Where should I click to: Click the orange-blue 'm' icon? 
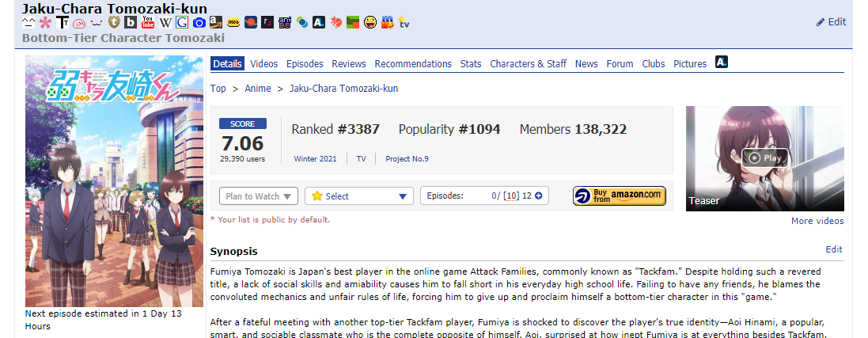click(388, 23)
